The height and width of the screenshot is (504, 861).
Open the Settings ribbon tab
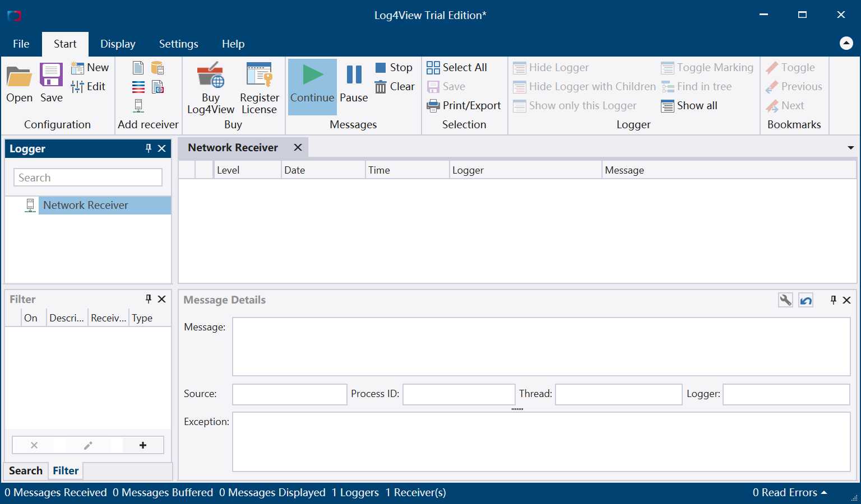[178, 44]
